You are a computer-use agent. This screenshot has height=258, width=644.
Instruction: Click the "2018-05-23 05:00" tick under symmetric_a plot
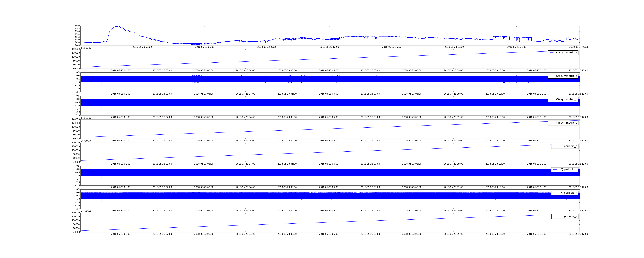pyautogui.click(x=287, y=71)
